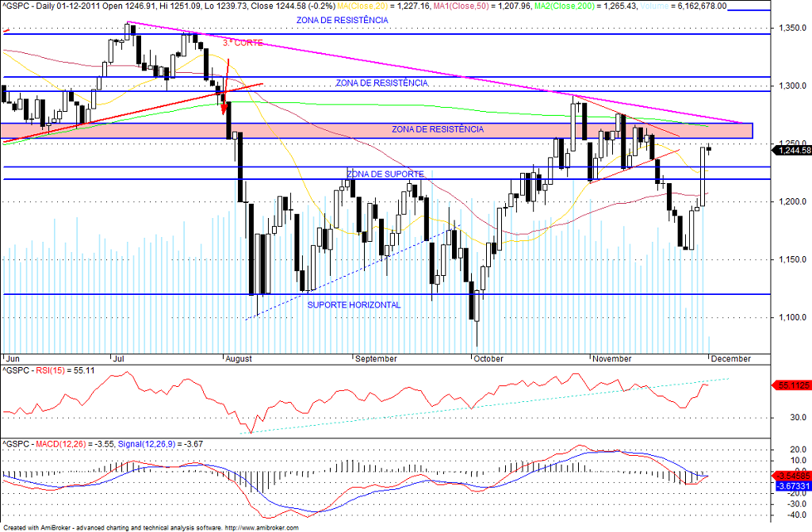Click the "^GSPC - Daily 01-12-2011" chart title text

tap(53, 6)
